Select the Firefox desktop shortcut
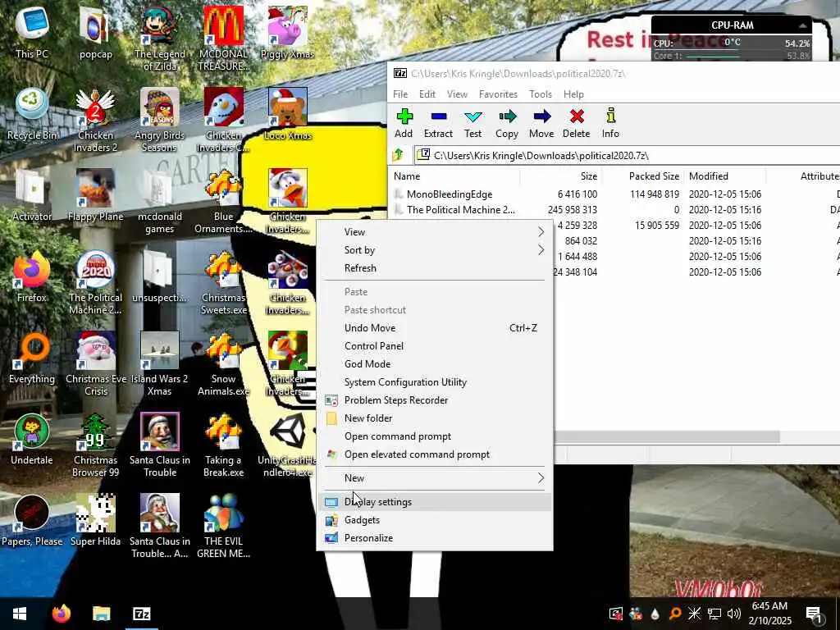This screenshot has height=630, width=840. pos(32,276)
